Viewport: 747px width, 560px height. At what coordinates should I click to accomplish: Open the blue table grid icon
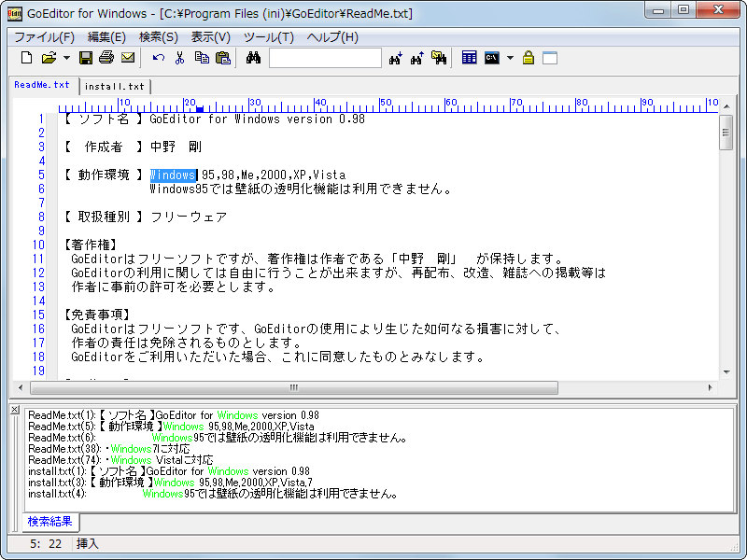click(x=470, y=58)
